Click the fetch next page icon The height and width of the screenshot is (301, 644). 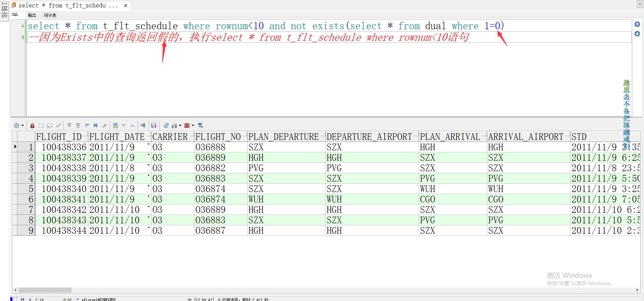click(70, 125)
